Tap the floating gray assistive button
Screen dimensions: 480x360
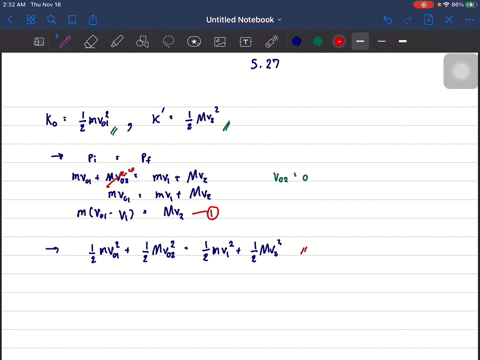(x=461, y=71)
